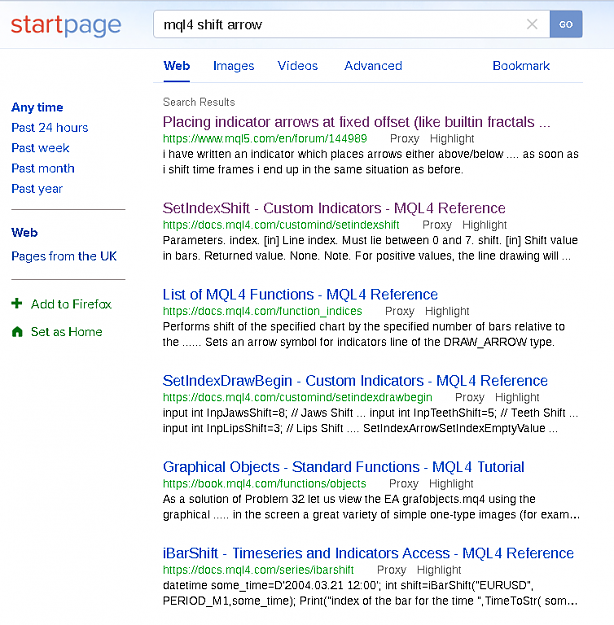Viewport: 614px width, 625px height.
Task: Filter results to Past 24 hours
Action: (49, 128)
